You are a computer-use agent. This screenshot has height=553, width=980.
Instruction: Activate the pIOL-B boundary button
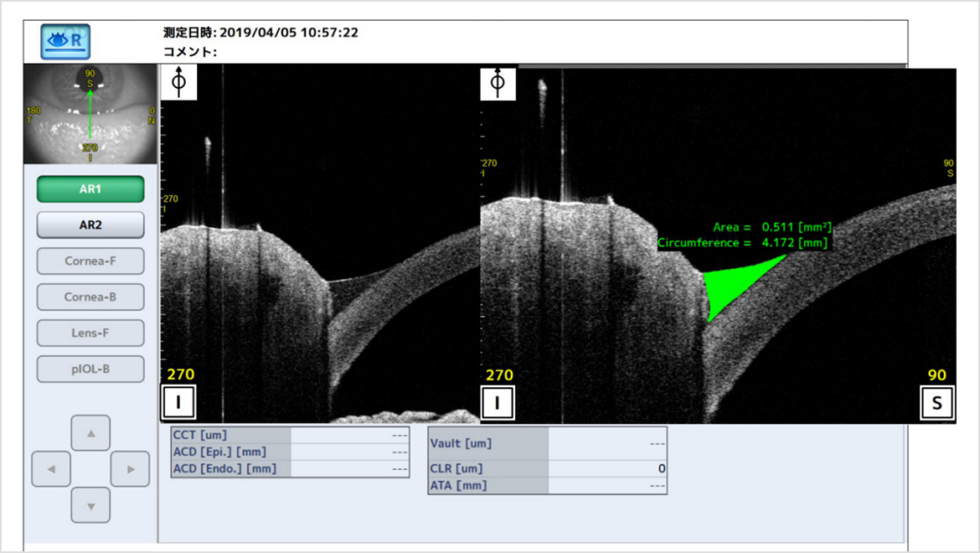90,369
